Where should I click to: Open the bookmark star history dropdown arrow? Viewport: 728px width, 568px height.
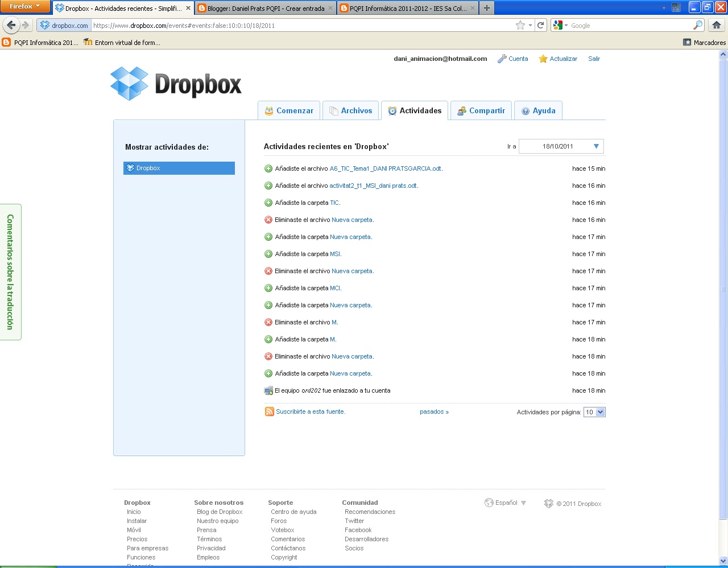coord(530,25)
